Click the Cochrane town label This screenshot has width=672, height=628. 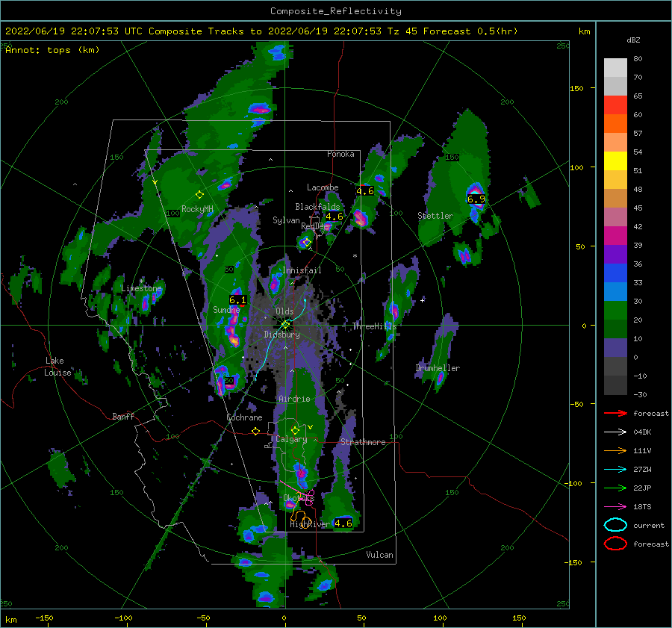click(x=244, y=417)
